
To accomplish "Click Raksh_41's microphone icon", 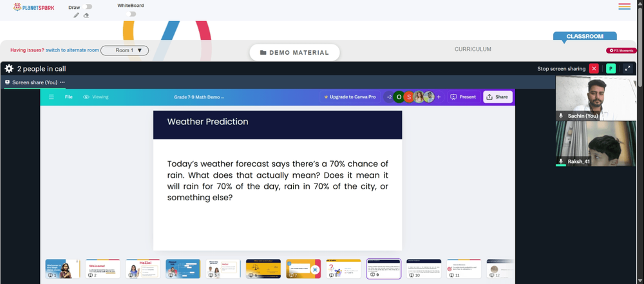I will pyautogui.click(x=561, y=162).
